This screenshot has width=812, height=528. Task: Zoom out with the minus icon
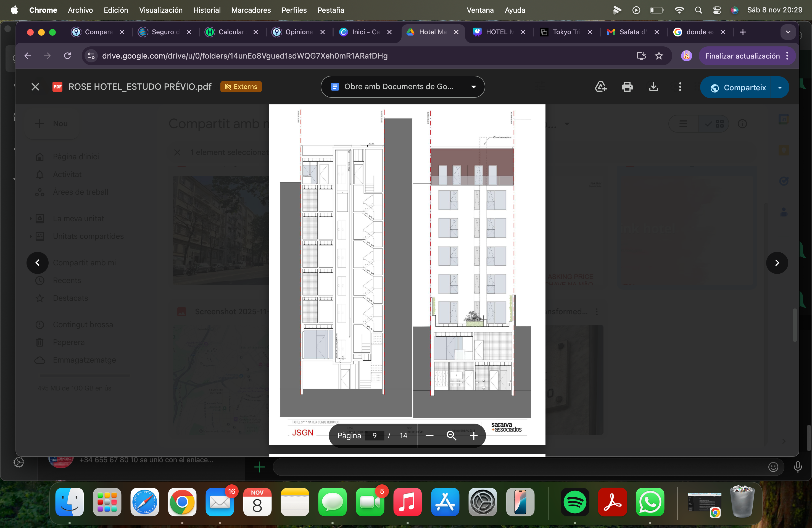click(x=429, y=435)
